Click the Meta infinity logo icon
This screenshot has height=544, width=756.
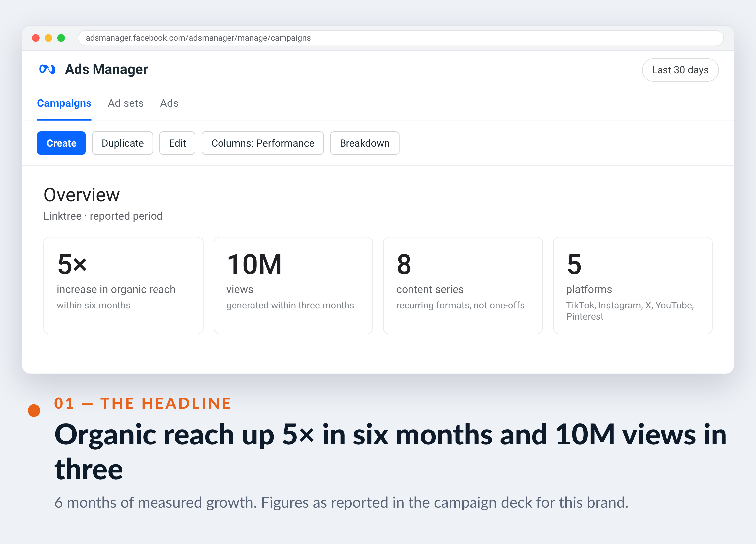point(47,69)
